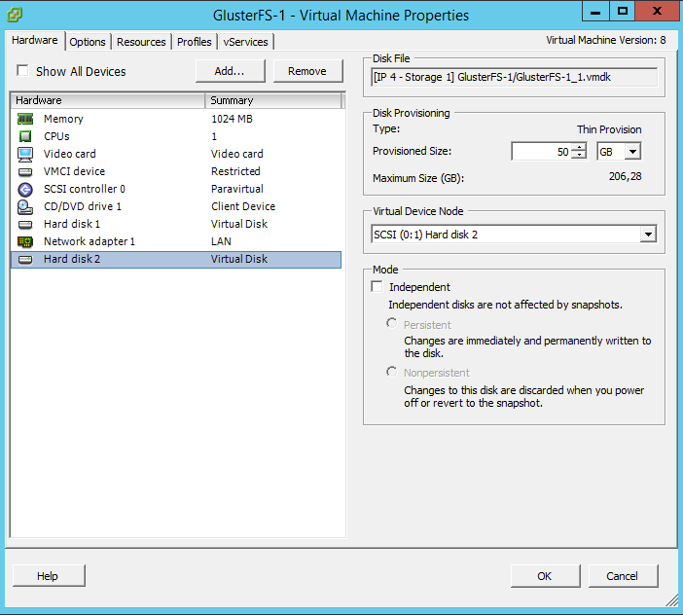683x616 pixels.
Task: Increase provisioned size with up arrow
Action: [579, 147]
